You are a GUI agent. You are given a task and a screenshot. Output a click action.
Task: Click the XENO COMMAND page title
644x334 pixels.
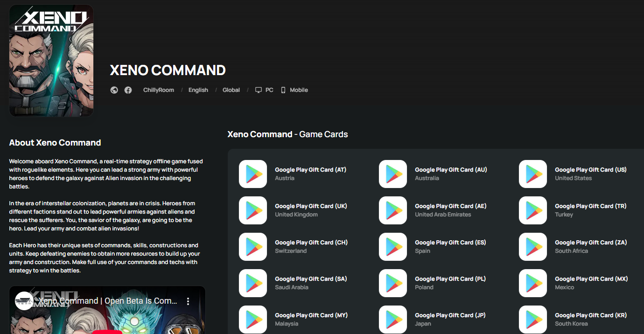pos(168,70)
